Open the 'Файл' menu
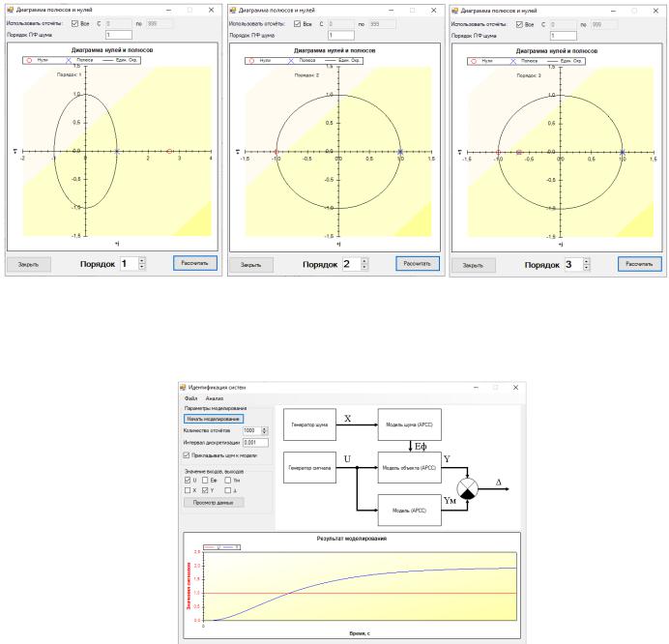669x644 pixels. (x=190, y=398)
